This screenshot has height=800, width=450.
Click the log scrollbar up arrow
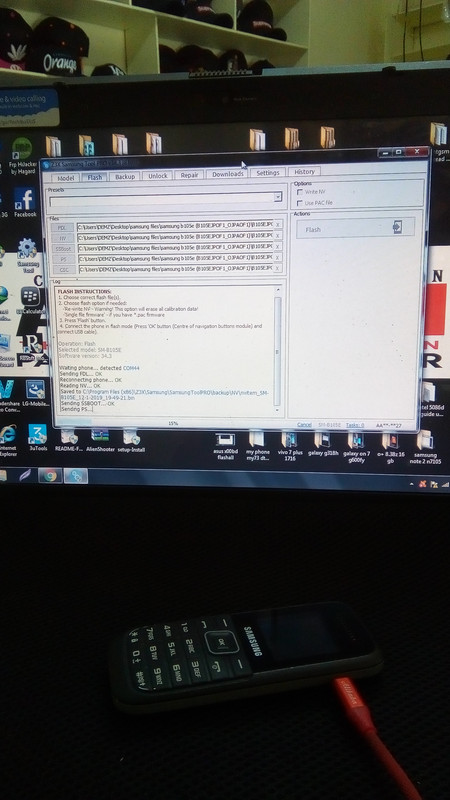pyautogui.click(x=278, y=289)
